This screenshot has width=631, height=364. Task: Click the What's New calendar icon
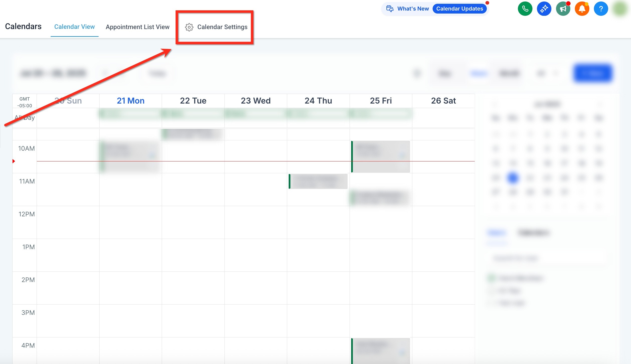tap(390, 8)
